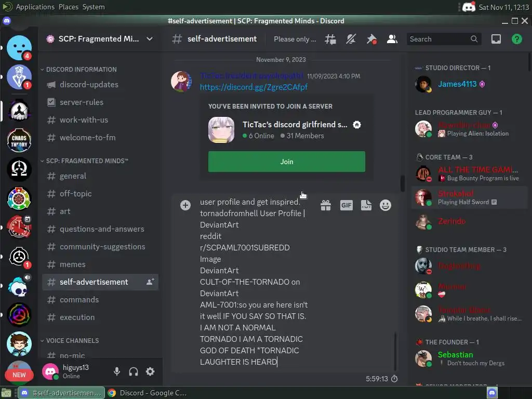The width and height of the screenshot is (532, 399).
Task: Open the gift Nitro icon
Action: 326,205
